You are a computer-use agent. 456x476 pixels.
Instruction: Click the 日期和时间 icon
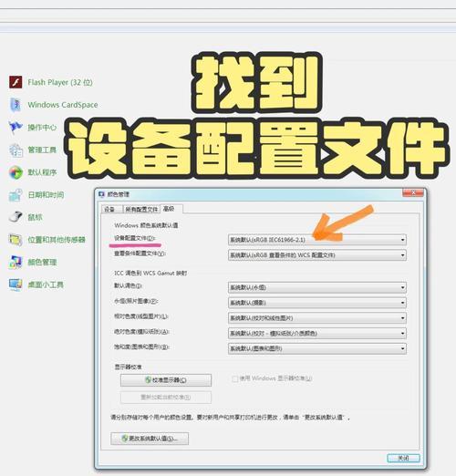[16, 195]
